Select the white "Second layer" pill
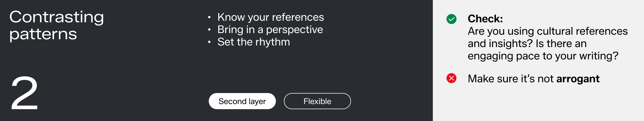This screenshot has height=121, width=644. [x=242, y=101]
